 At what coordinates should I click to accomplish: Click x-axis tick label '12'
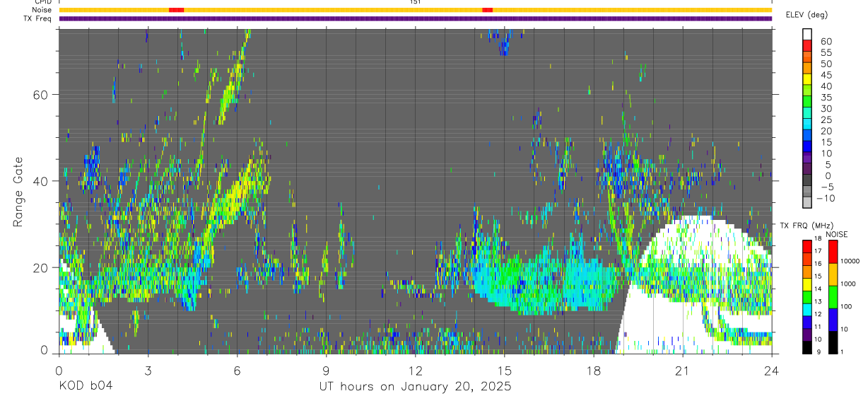(x=415, y=370)
